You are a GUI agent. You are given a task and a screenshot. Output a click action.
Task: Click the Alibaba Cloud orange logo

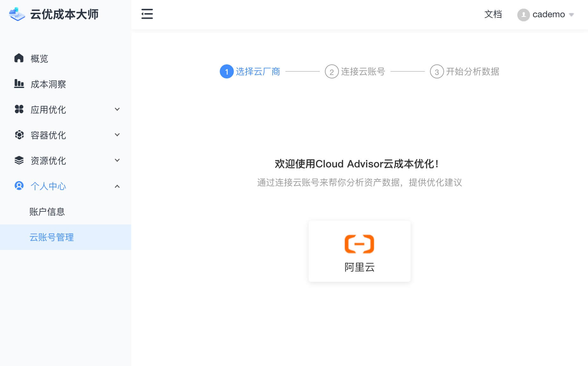[359, 244]
